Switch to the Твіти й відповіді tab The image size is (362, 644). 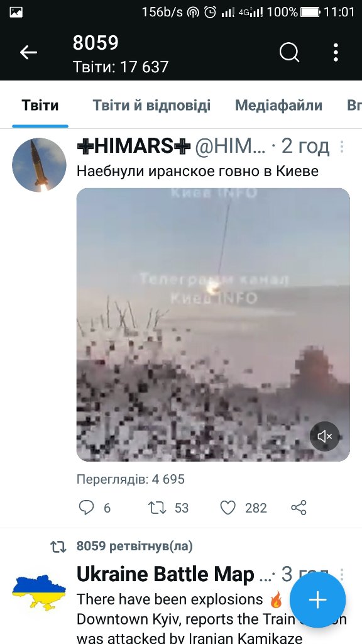(151, 106)
